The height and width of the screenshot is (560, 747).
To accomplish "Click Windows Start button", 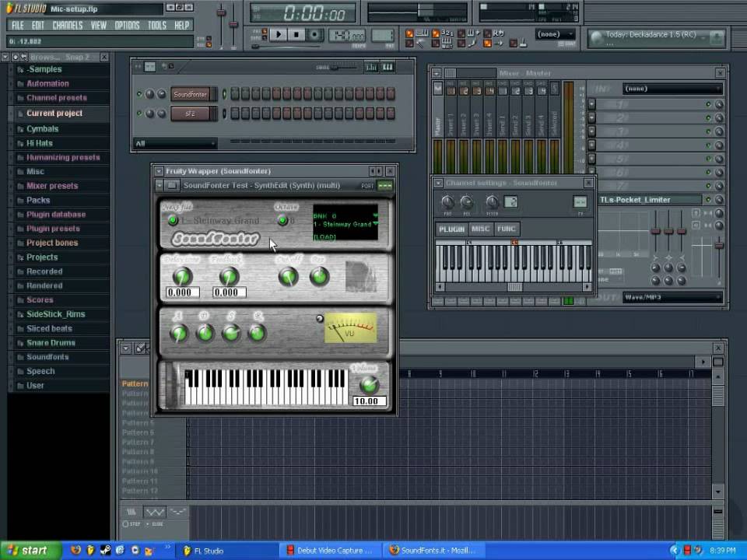I will [x=30, y=551].
